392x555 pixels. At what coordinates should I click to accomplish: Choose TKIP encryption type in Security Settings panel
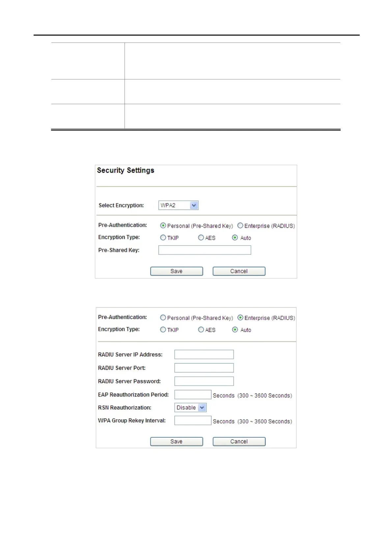pos(163,238)
